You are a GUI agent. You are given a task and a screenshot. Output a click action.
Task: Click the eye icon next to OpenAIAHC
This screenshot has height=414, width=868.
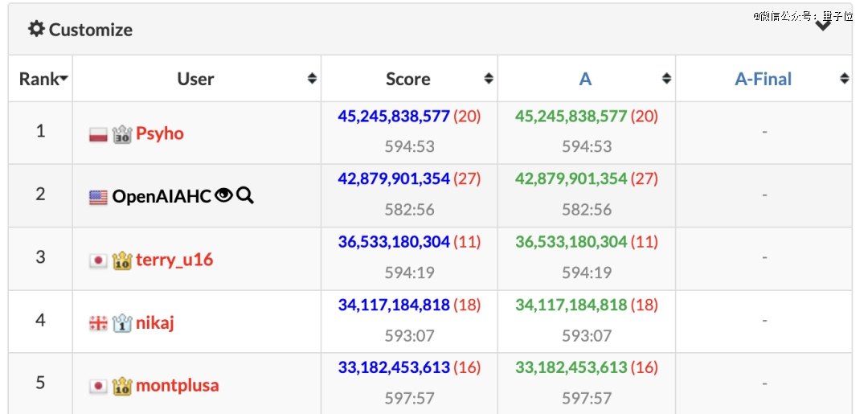(x=223, y=195)
